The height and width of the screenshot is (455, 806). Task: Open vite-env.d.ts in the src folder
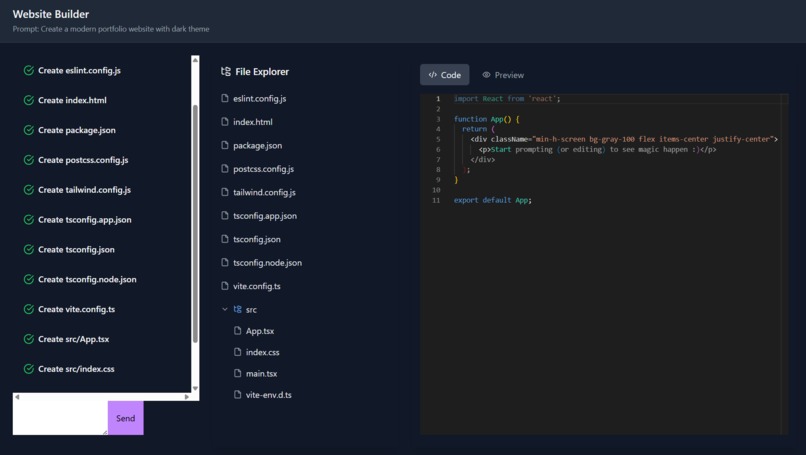tap(268, 395)
